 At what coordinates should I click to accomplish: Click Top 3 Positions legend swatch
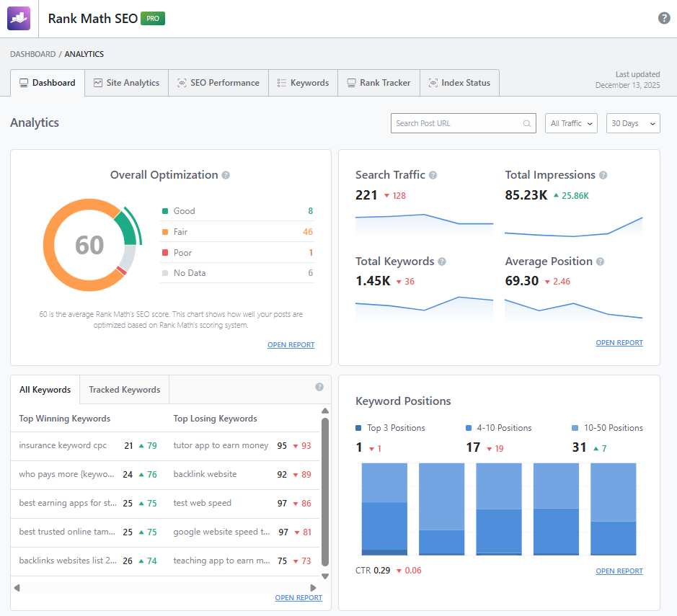pyautogui.click(x=358, y=428)
